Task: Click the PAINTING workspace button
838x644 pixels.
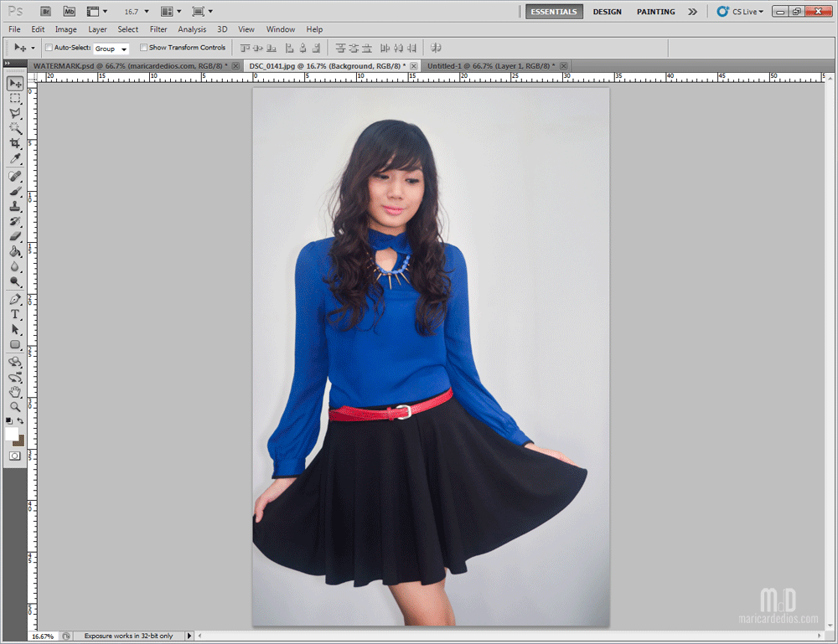Action: coord(655,12)
